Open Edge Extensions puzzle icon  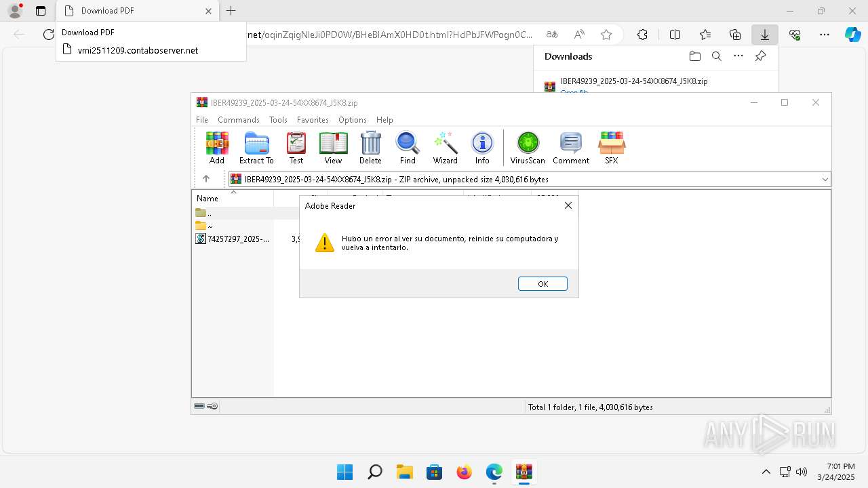(x=642, y=35)
